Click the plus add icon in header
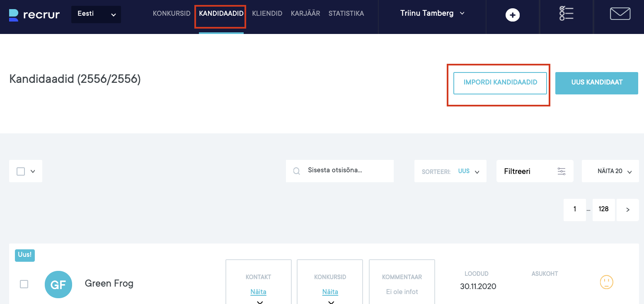 [x=513, y=15]
